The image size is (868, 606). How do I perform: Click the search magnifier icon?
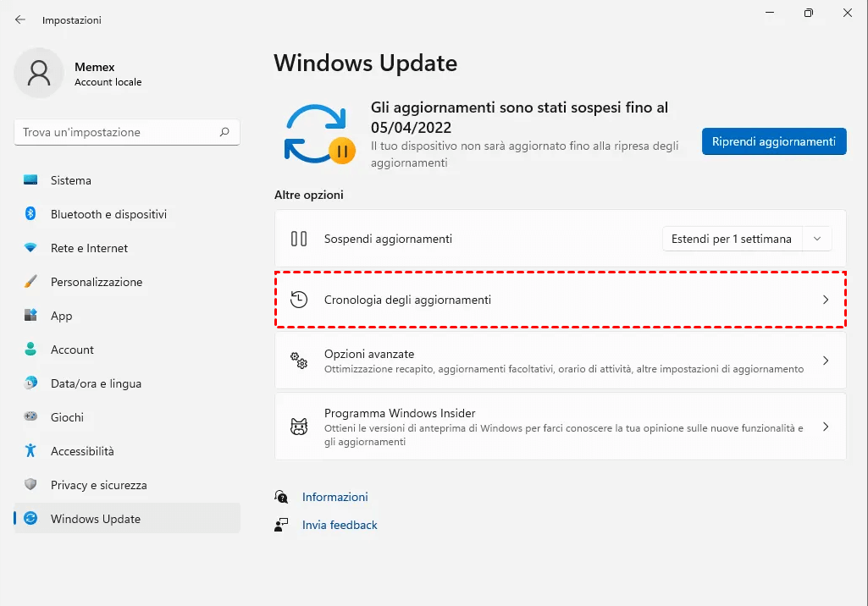pos(224,132)
